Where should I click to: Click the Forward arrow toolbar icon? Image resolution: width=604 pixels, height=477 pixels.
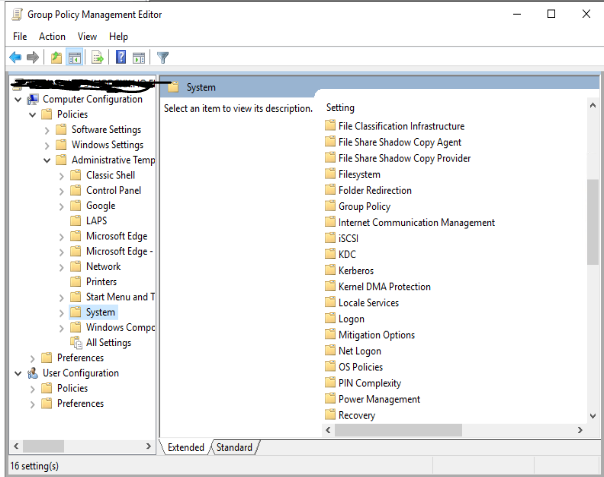point(33,58)
